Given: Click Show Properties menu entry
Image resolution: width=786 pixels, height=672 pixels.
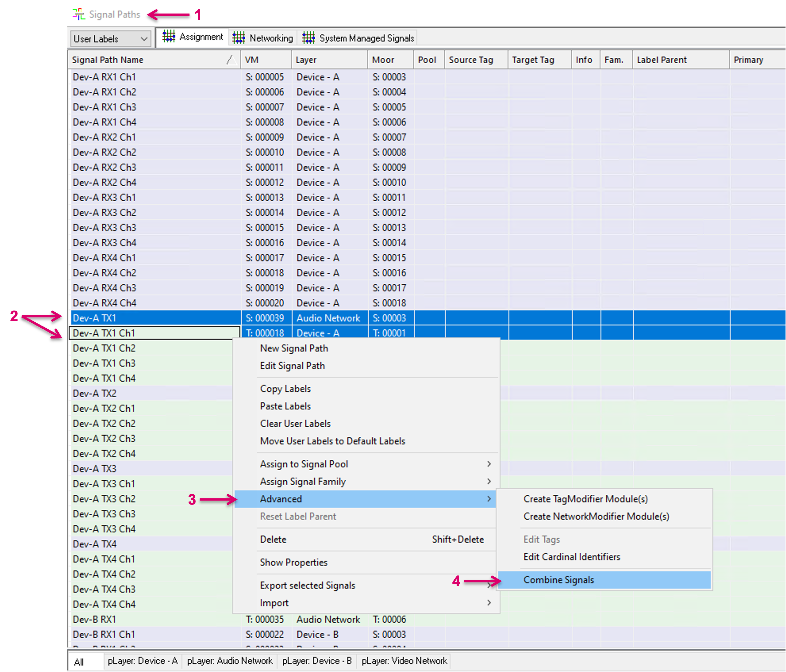Looking at the screenshot, I should pyautogui.click(x=293, y=562).
